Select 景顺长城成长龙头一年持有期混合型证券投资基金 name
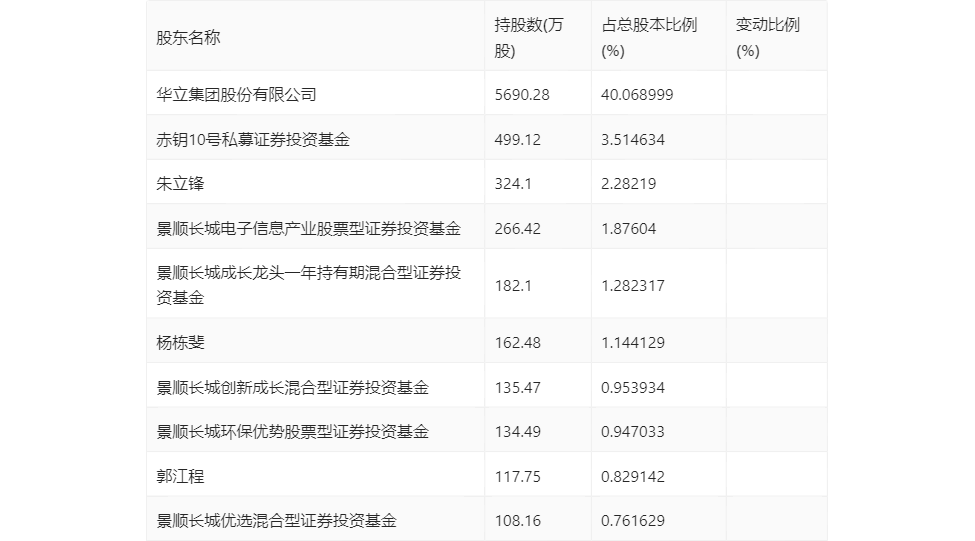This screenshot has width=975, height=541. coord(308,285)
